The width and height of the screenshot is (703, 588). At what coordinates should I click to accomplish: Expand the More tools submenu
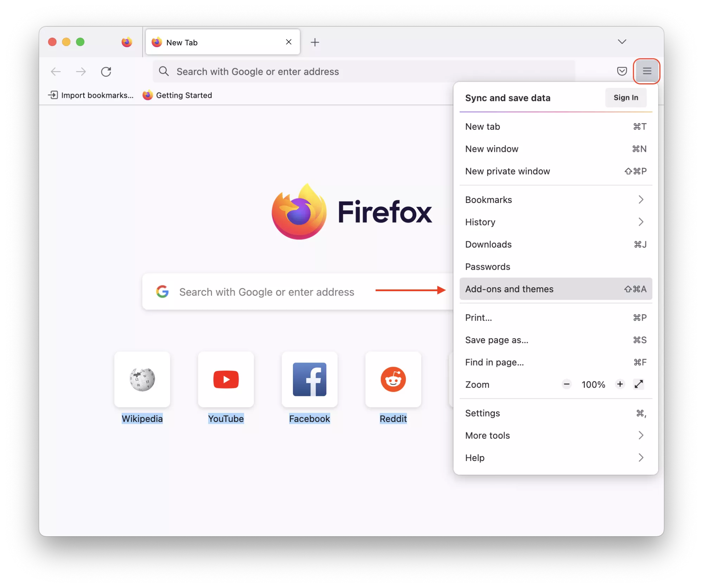[555, 435]
